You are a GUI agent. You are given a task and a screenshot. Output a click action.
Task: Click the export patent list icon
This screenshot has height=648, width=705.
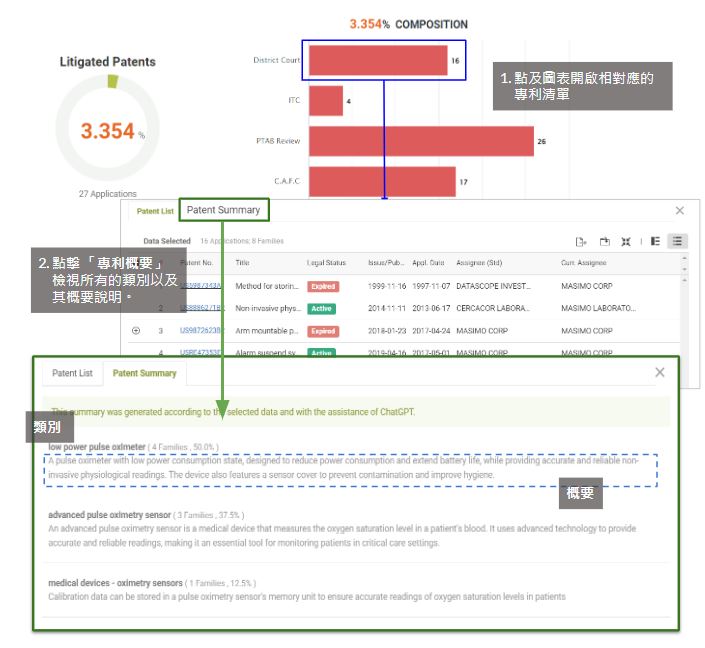pyautogui.click(x=580, y=242)
